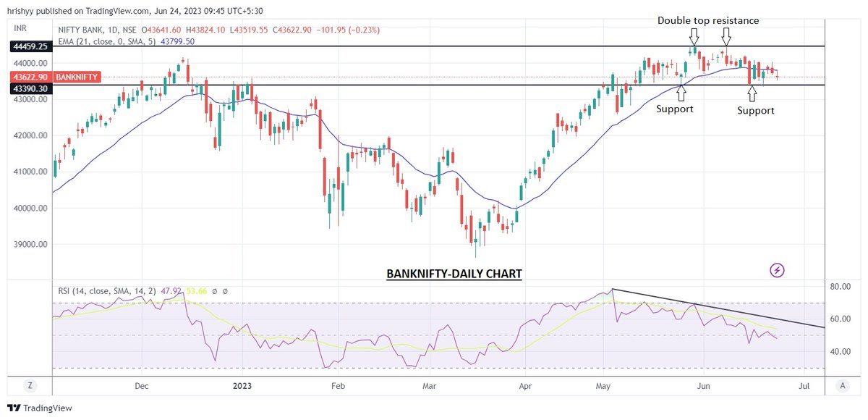This screenshot has width=868, height=420.
Task: Click the Mar label on the time axis
Action: coord(430,386)
